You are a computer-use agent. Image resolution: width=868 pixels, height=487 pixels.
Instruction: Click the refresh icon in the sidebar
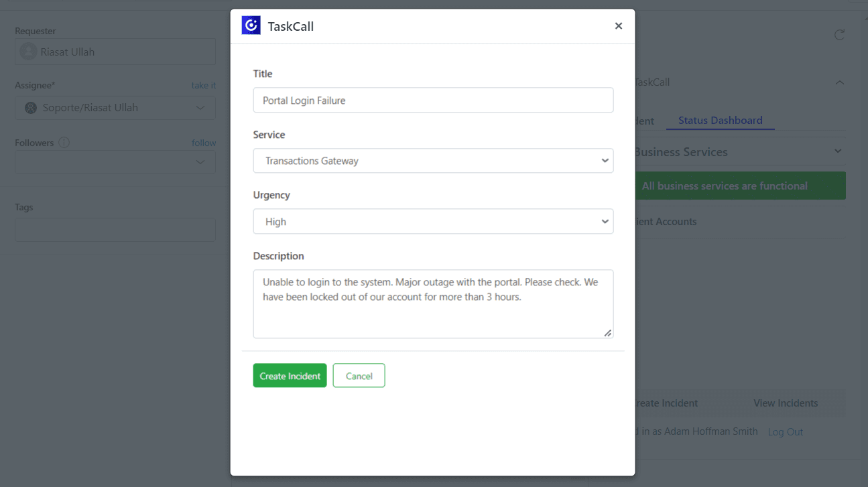(x=839, y=35)
